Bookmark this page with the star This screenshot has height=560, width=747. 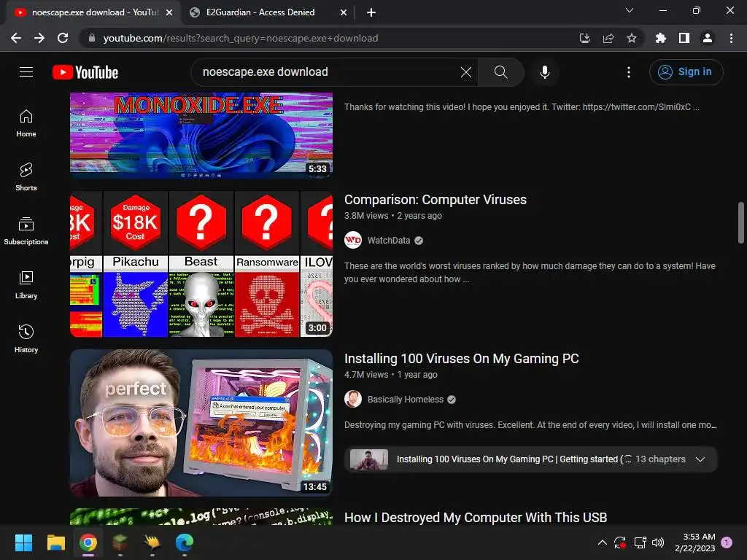(x=632, y=38)
